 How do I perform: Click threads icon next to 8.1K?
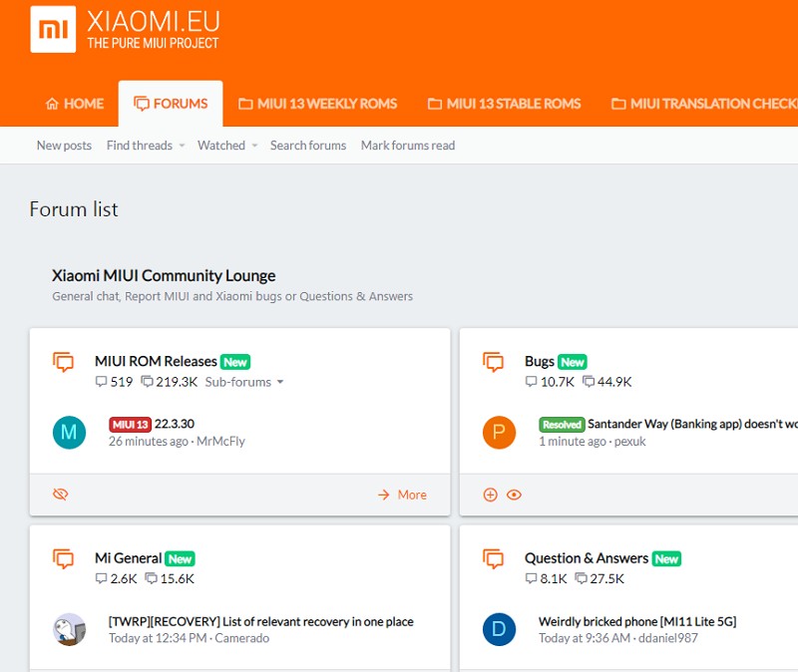point(531,578)
